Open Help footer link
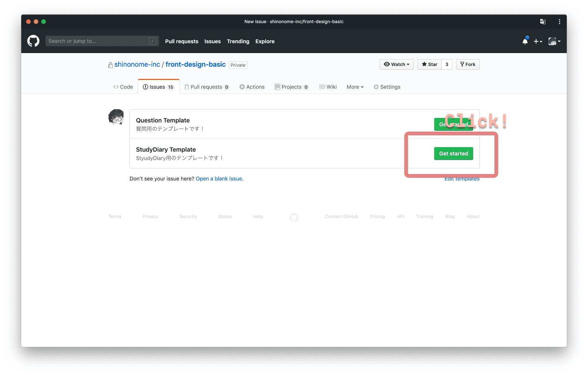Screen dimensions: 588x375 pyautogui.click(x=258, y=217)
